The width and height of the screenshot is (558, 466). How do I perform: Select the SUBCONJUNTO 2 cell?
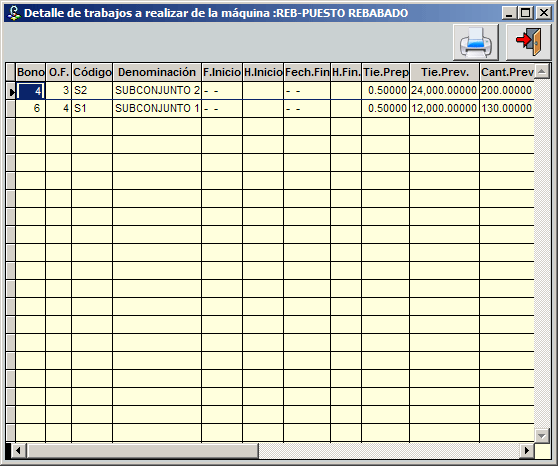coord(157,90)
